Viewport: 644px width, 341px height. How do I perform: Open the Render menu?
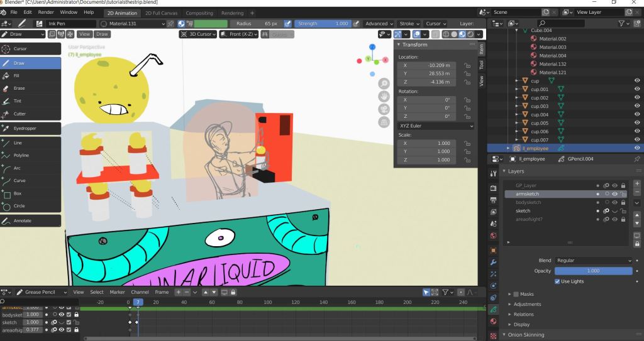pyautogui.click(x=46, y=12)
